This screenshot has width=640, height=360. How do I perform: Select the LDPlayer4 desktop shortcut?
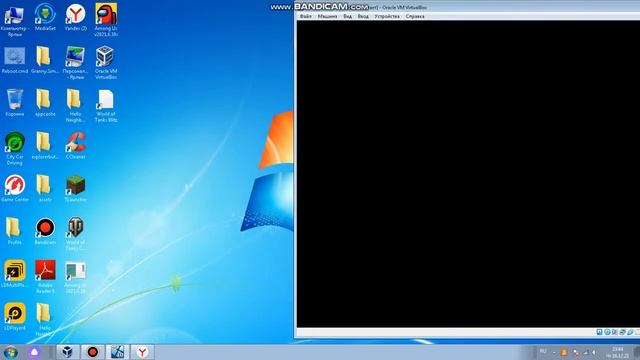[15, 317]
